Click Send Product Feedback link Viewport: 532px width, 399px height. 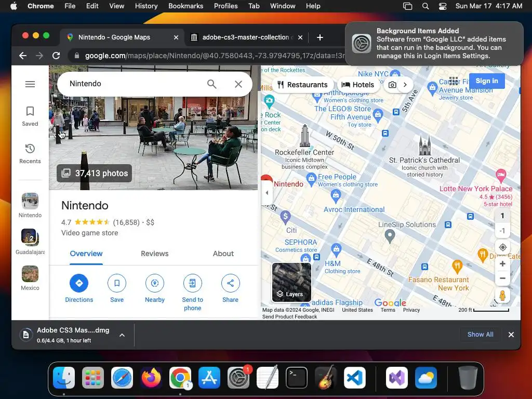pos(289,316)
